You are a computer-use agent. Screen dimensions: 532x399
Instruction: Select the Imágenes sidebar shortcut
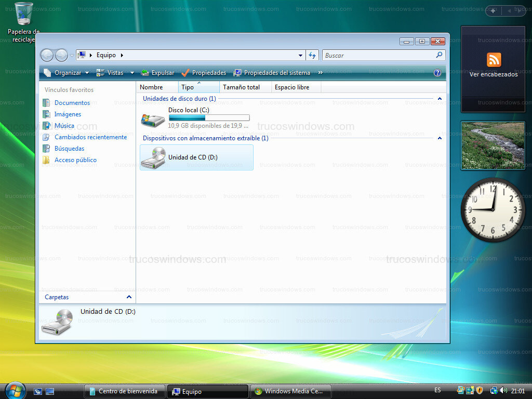(68, 114)
